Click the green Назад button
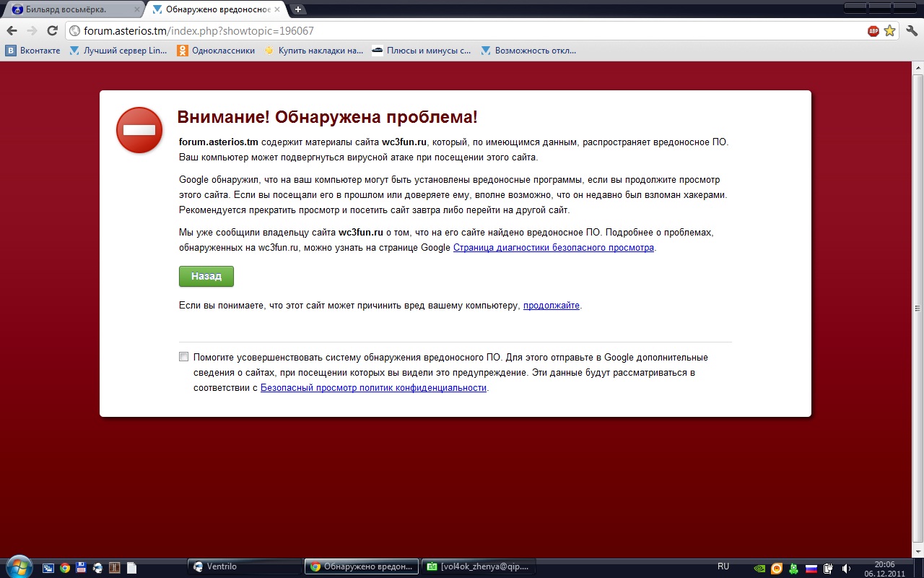 (206, 276)
